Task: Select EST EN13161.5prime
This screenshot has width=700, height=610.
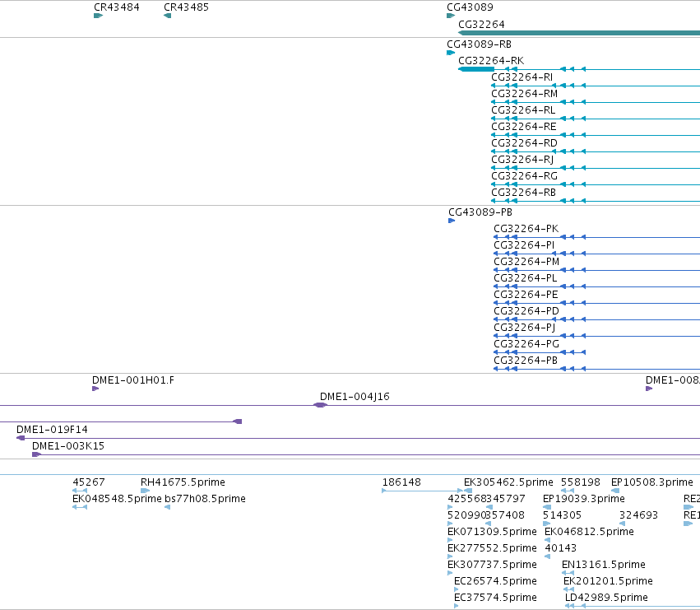Action: tap(603, 566)
